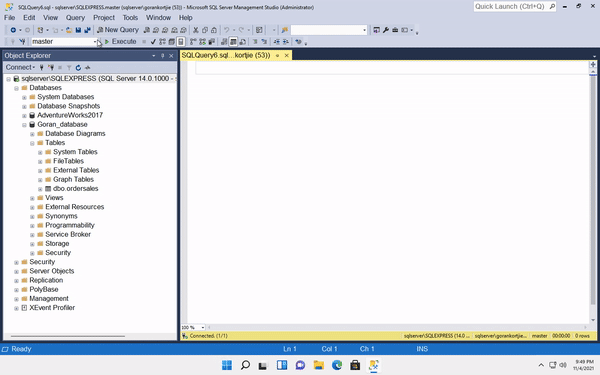Open the Find combo box dropdown

coord(364,30)
